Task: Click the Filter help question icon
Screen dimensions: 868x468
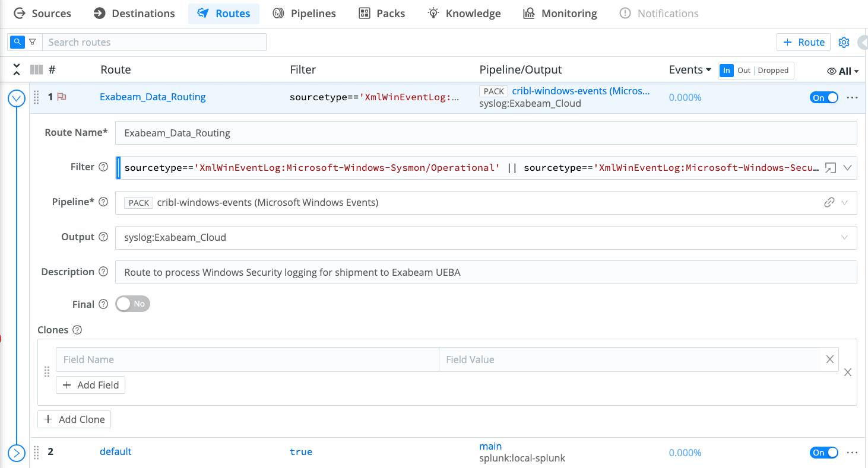Action: point(103,167)
